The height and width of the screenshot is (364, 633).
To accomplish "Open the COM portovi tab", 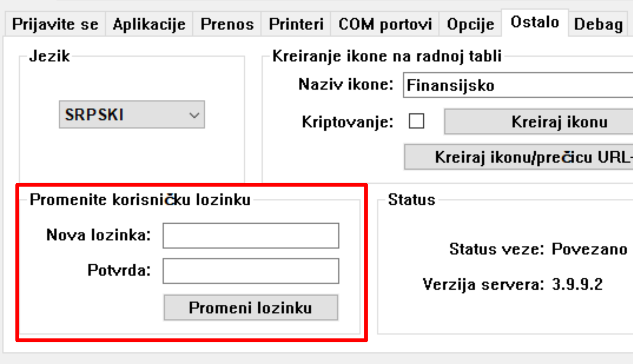I will point(385,24).
